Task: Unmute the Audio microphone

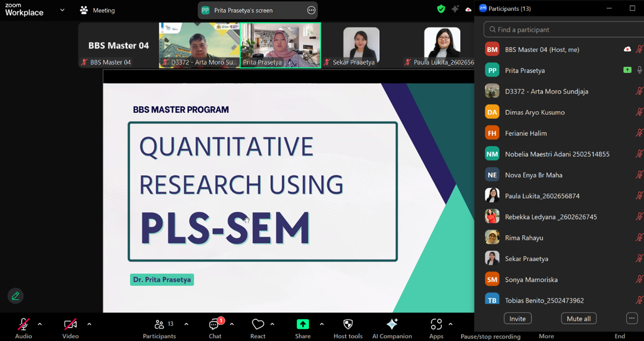Action: (23, 324)
